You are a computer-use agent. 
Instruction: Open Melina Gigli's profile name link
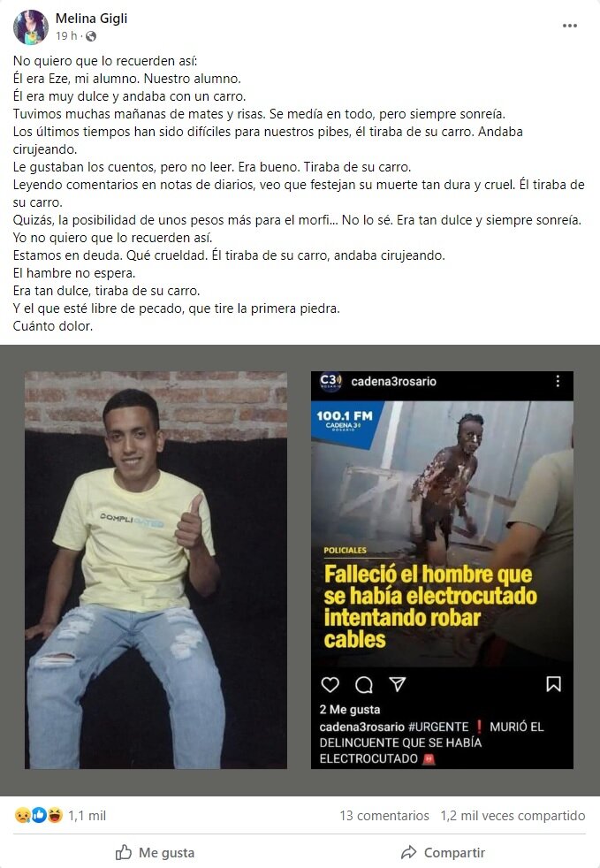(91, 19)
